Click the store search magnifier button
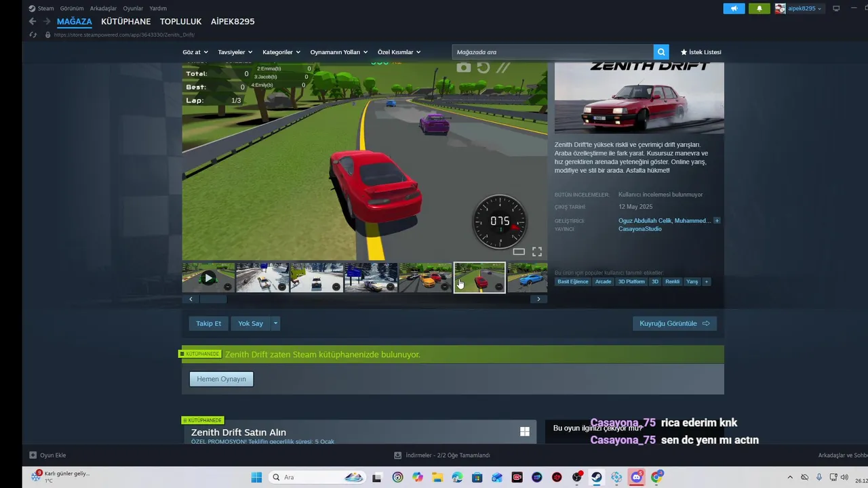 click(x=661, y=52)
